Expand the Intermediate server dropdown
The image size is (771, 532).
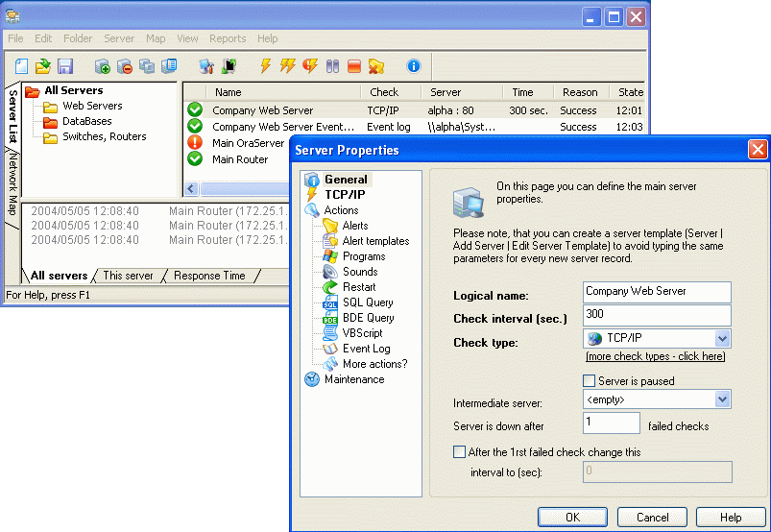click(x=722, y=399)
